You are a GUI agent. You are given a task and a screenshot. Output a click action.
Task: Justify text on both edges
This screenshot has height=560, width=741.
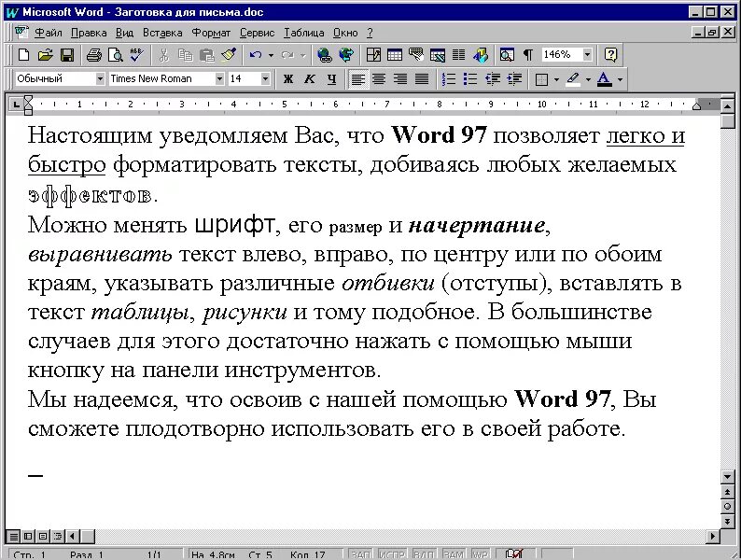tap(422, 79)
